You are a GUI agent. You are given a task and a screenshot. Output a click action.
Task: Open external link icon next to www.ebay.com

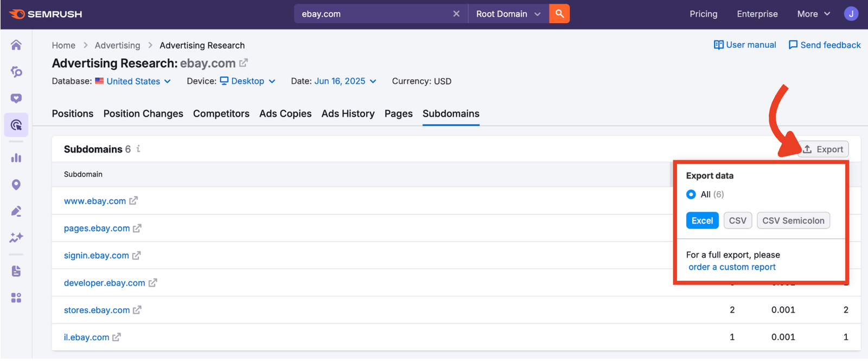[133, 201]
